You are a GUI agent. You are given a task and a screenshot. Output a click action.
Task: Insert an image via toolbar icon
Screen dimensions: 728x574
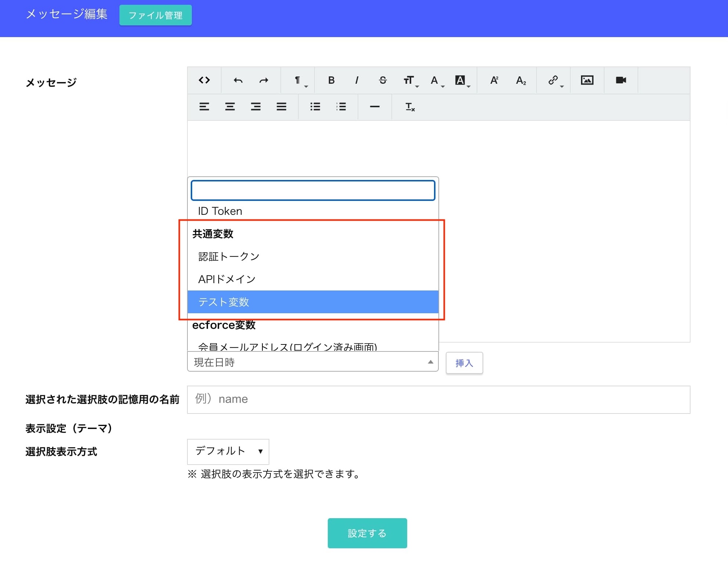tap(587, 80)
